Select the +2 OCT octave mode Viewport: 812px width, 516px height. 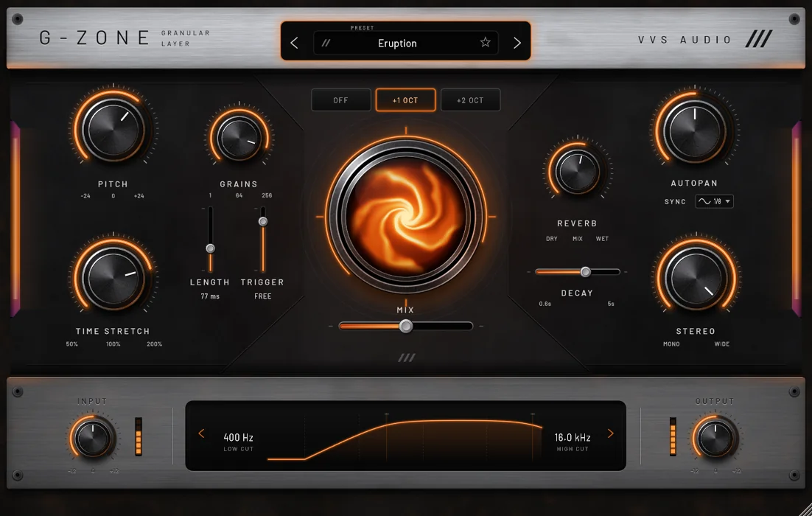tap(470, 100)
